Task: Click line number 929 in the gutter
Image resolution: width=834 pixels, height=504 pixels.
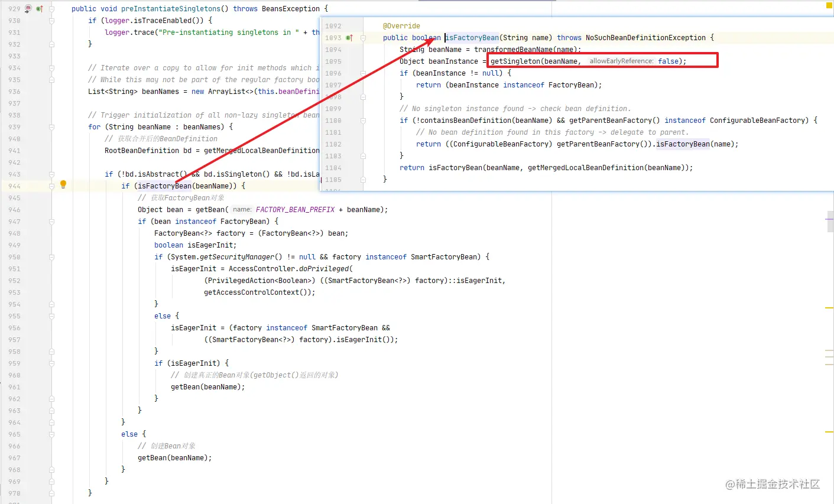Action: (14, 9)
